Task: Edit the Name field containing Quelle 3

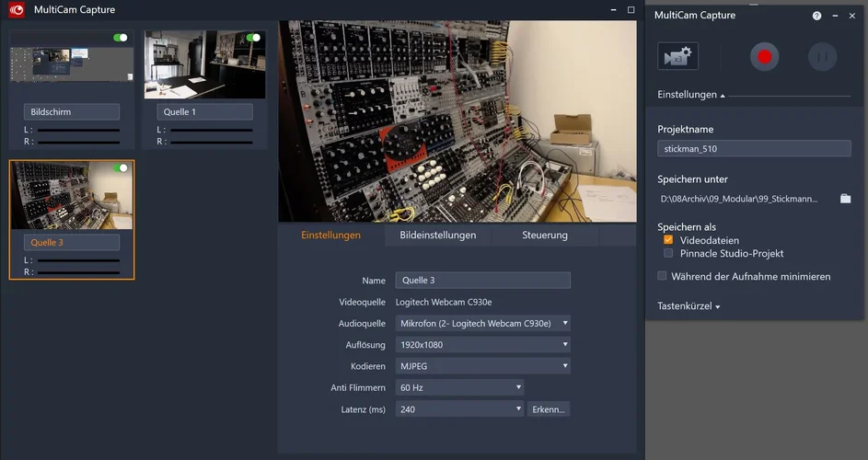Action: coord(482,280)
